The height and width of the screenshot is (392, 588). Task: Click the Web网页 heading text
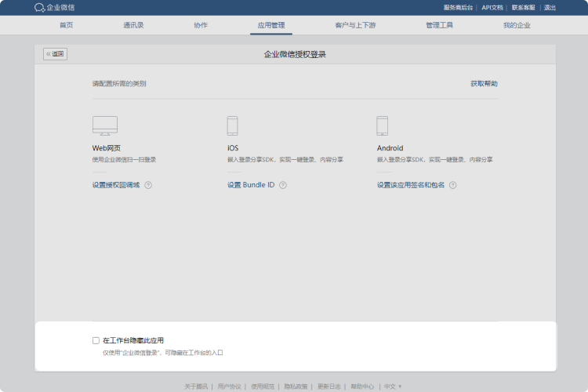[x=107, y=148]
